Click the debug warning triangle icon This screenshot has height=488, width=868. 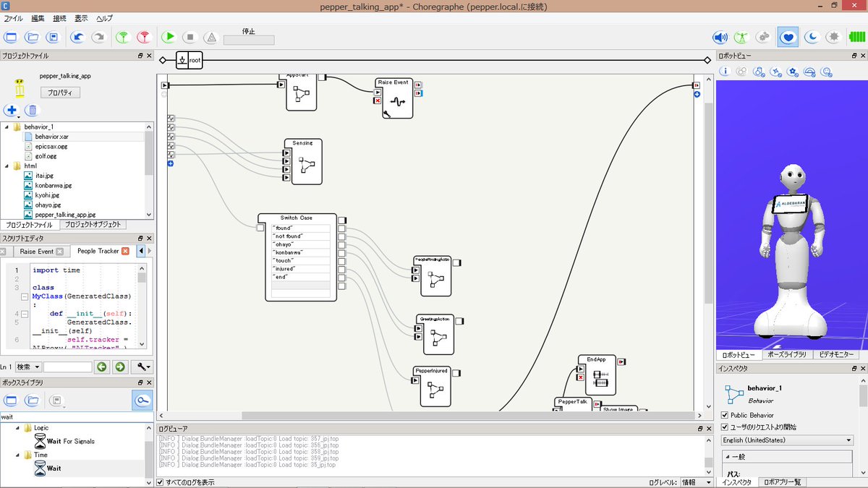[x=210, y=37]
